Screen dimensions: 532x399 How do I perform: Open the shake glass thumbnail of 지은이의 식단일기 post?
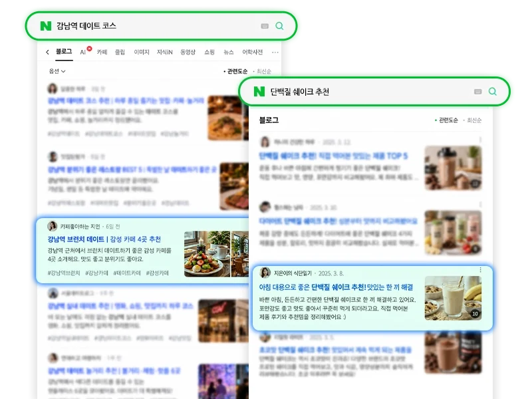[453, 298]
